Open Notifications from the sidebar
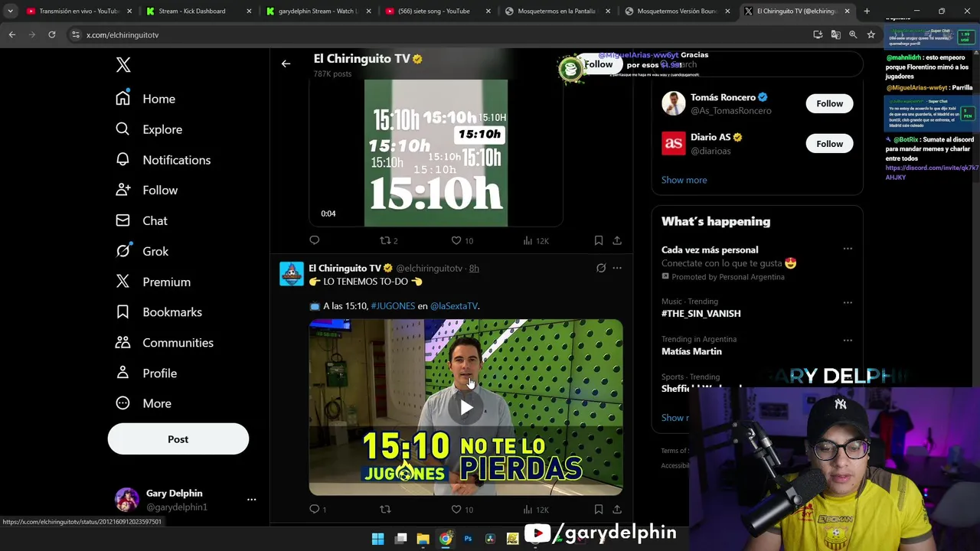The image size is (980, 551). [x=163, y=160]
